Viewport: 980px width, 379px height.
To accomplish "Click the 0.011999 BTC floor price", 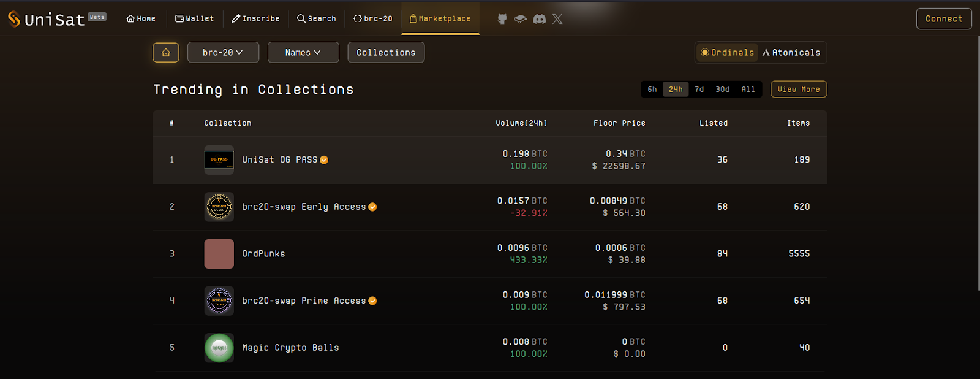I will click(615, 295).
